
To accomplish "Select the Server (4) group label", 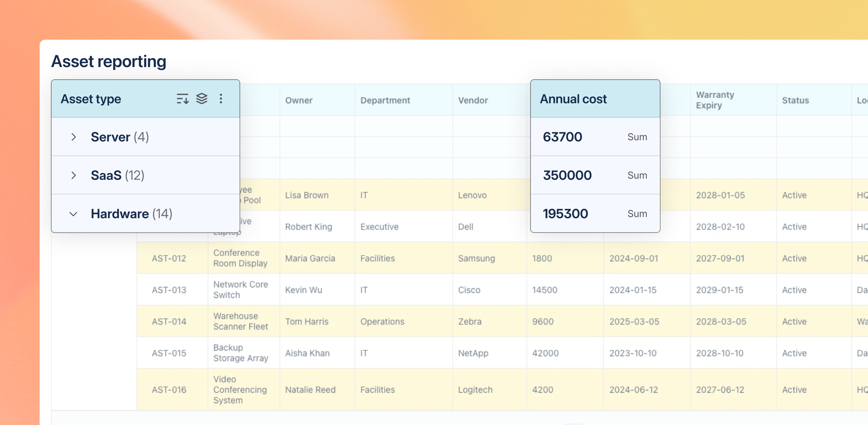I will (120, 137).
